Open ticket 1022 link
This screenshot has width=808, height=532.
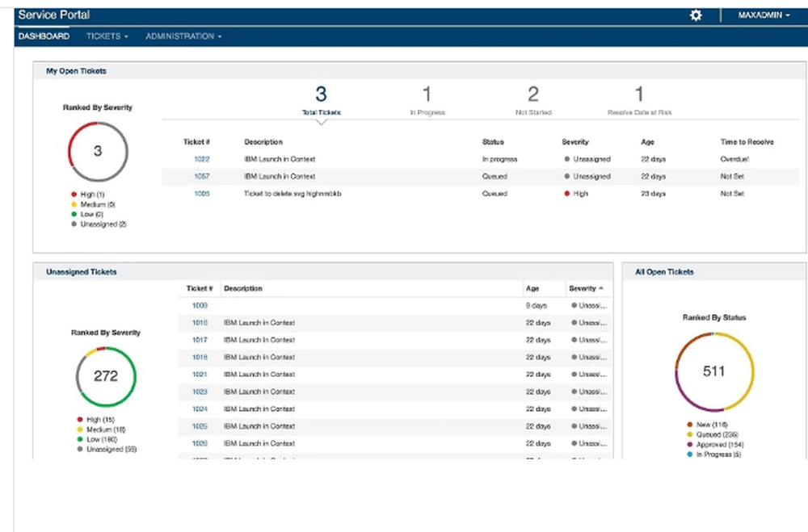(x=201, y=159)
